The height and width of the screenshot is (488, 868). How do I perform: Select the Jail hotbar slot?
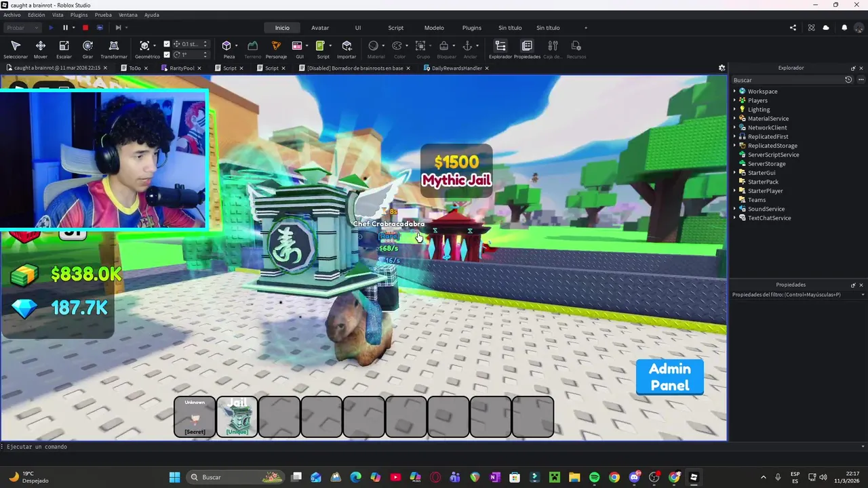pos(237,417)
